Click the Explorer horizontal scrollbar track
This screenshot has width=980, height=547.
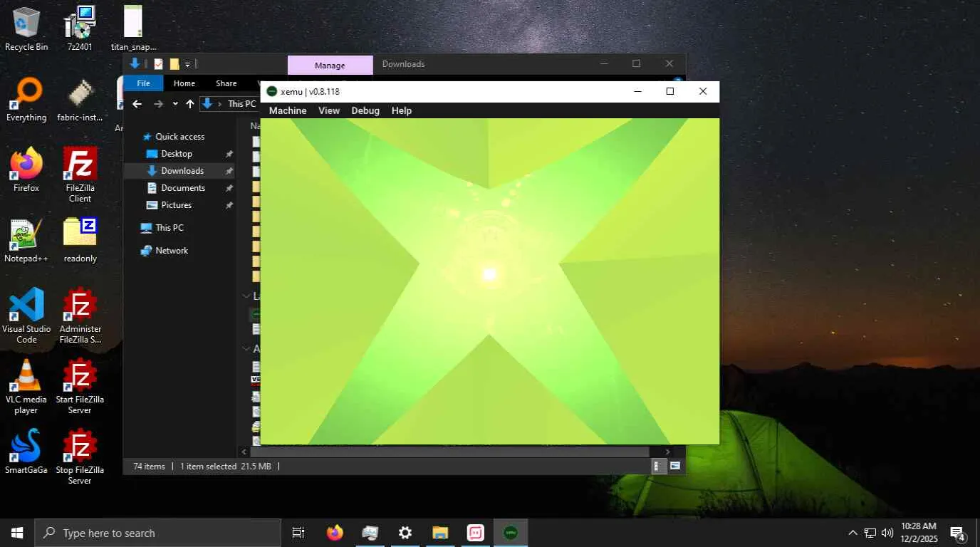click(449, 452)
